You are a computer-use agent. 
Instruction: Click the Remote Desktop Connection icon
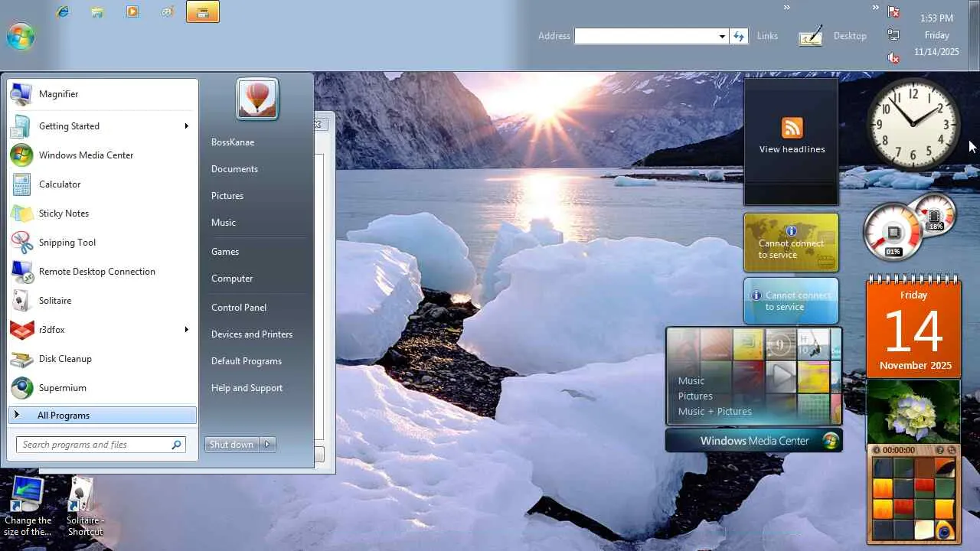click(x=21, y=271)
